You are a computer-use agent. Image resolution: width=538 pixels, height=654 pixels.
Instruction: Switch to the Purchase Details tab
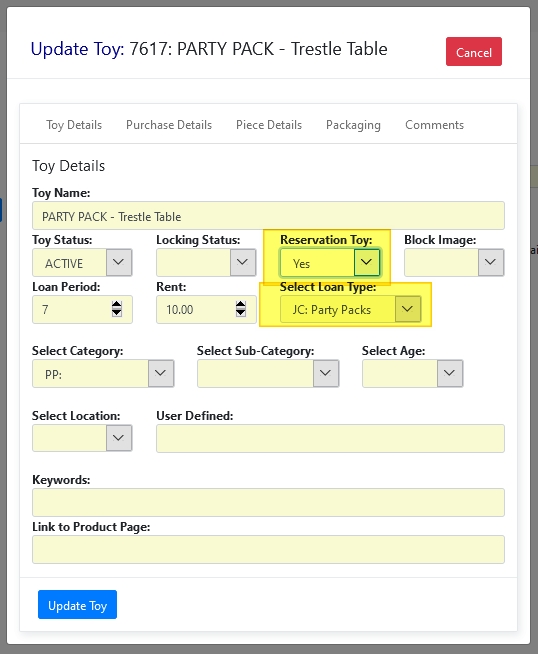[x=169, y=125]
